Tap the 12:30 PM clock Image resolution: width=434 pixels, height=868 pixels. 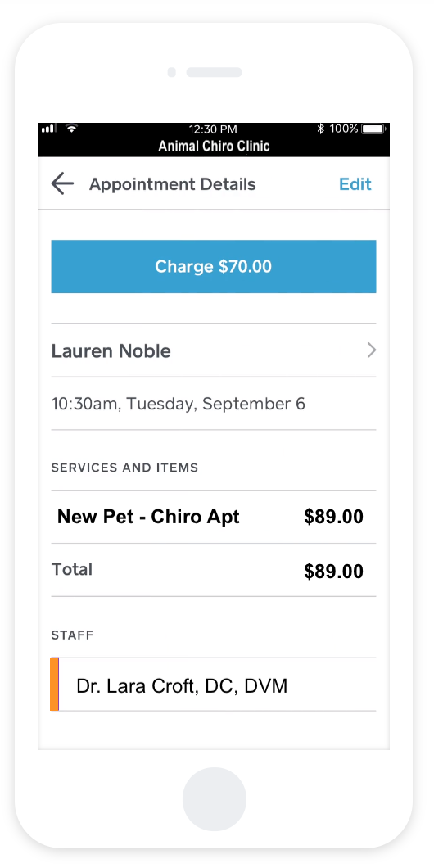213,129
